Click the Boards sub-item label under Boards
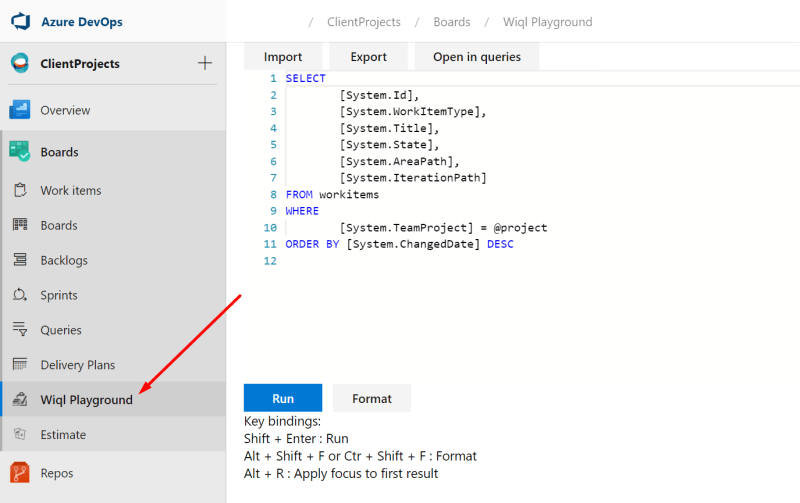800x503 pixels. point(59,225)
